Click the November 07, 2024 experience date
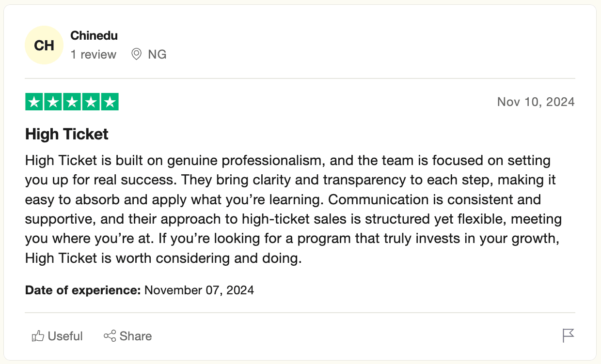601x364 pixels. click(199, 290)
